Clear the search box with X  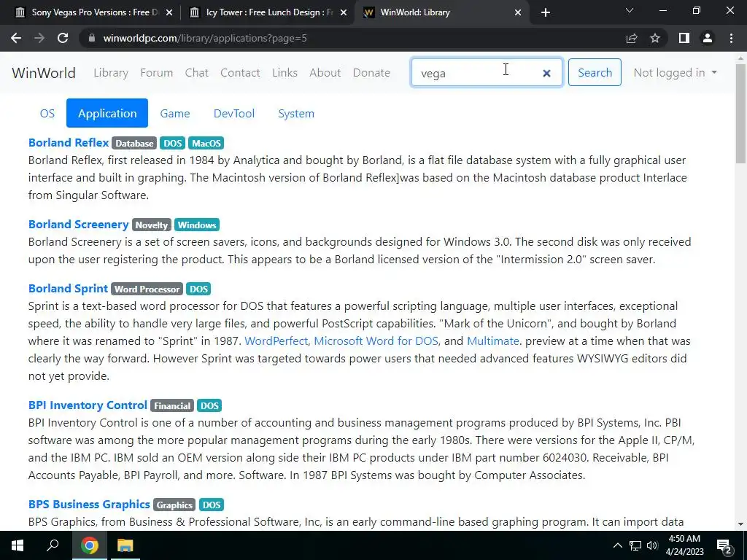(546, 73)
